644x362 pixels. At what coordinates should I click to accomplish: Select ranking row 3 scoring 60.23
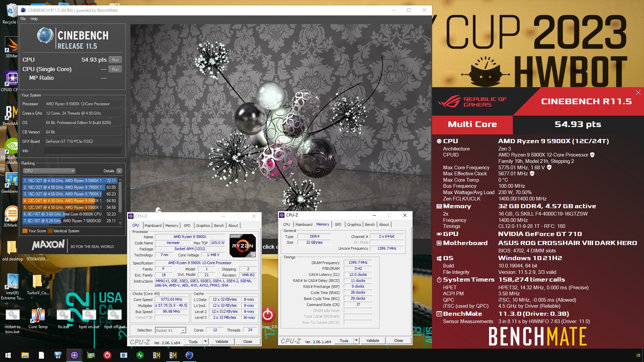click(70, 194)
